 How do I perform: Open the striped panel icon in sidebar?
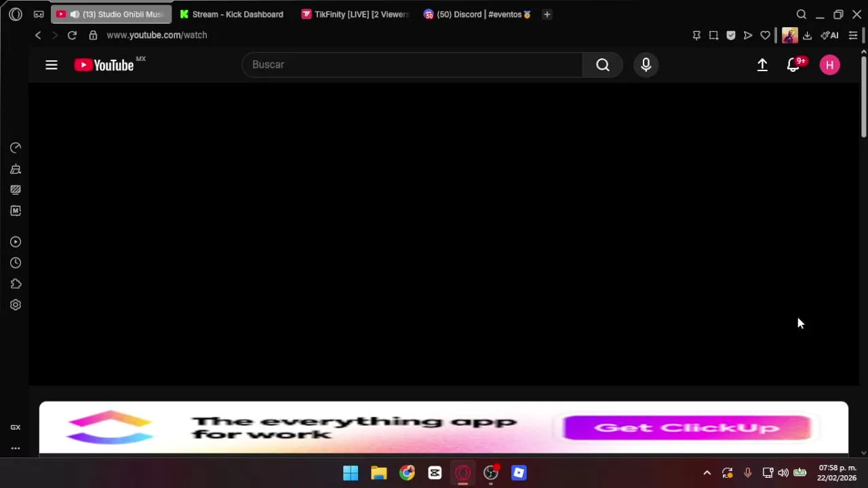(x=16, y=190)
